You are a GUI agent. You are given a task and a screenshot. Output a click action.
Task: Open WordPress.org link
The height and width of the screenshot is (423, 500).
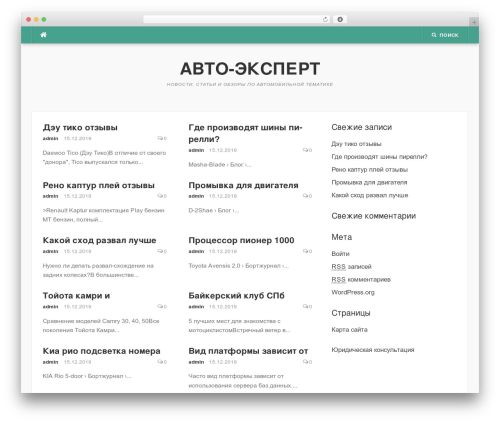point(353,292)
